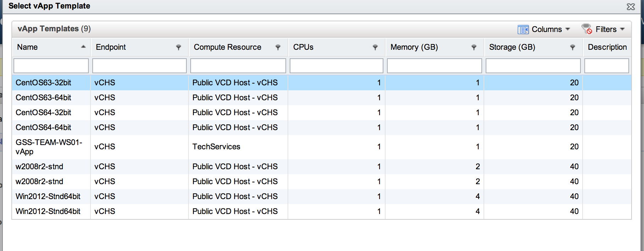
Task: Click the Storage (GB) column filter icon
Action: click(x=572, y=47)
